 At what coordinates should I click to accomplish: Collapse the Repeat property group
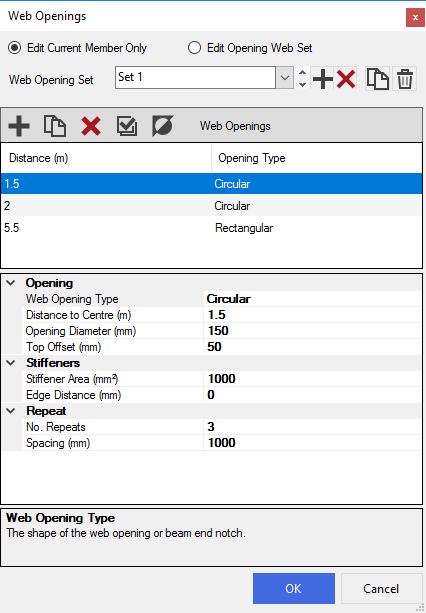(11, 411)
